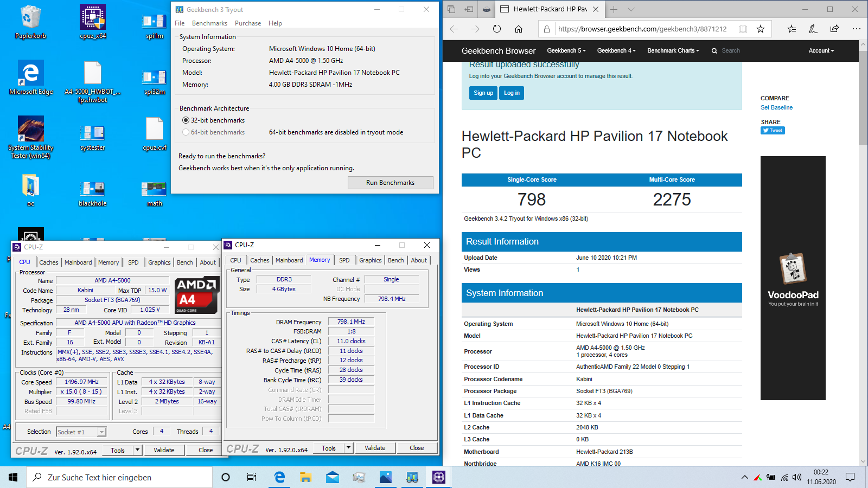This screenshot has height=488, width=868.
Task: Click the Geekbench Browser logo link
Action: [x=499, y=51]
